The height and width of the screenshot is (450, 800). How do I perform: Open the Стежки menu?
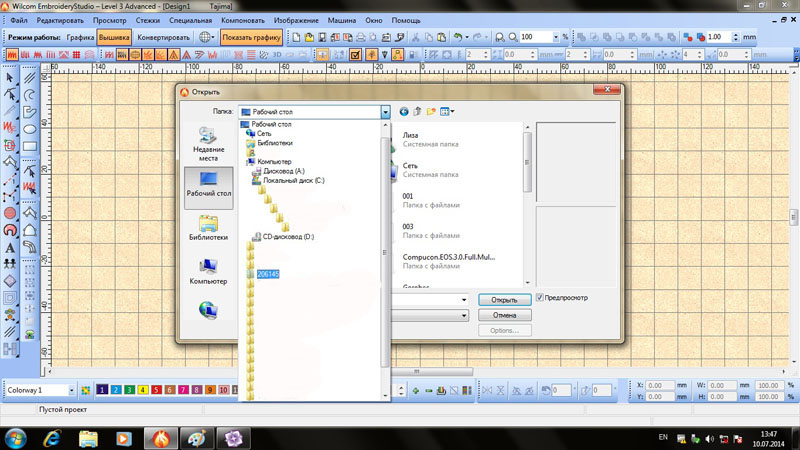point(150,20)
